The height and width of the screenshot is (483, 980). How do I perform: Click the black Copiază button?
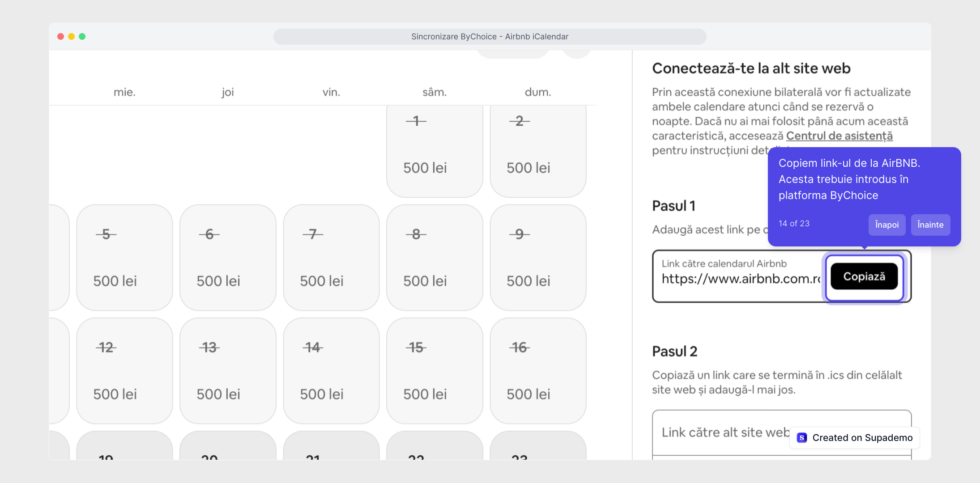864,276
